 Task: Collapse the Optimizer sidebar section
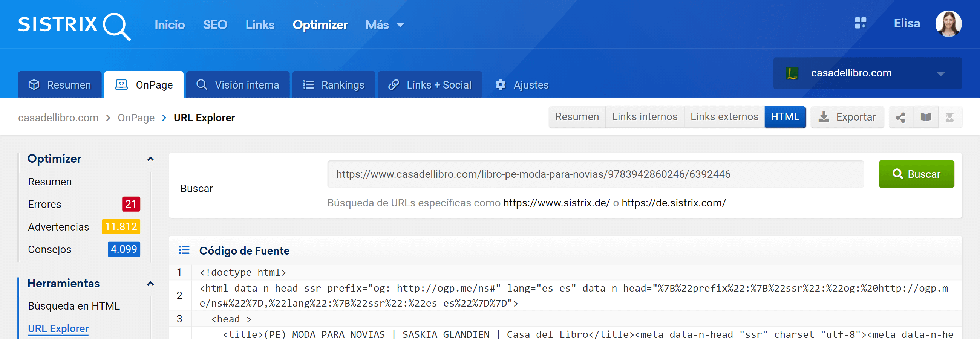150,159
